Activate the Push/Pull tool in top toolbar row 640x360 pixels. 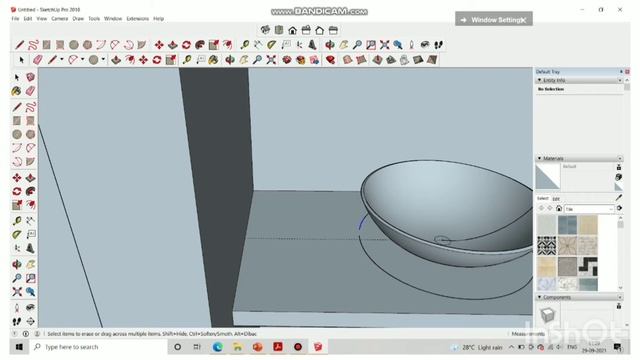click(x=173, y=45)
